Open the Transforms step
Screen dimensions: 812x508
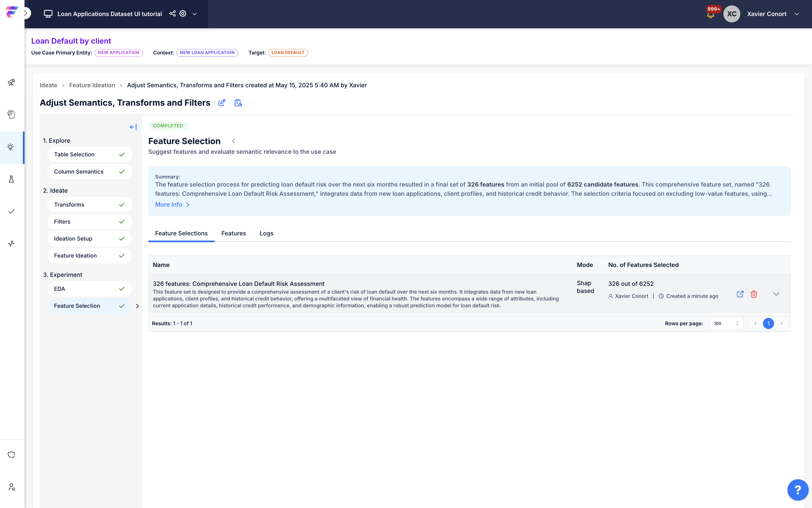(x=90, y=205)
